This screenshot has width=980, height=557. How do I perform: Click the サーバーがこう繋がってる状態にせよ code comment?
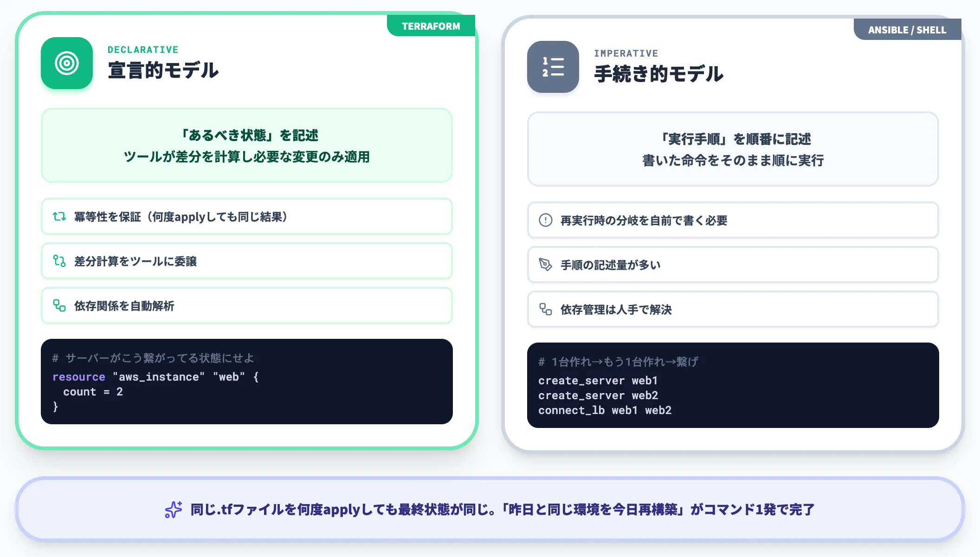pyautogui.click(x=153, y=358)
